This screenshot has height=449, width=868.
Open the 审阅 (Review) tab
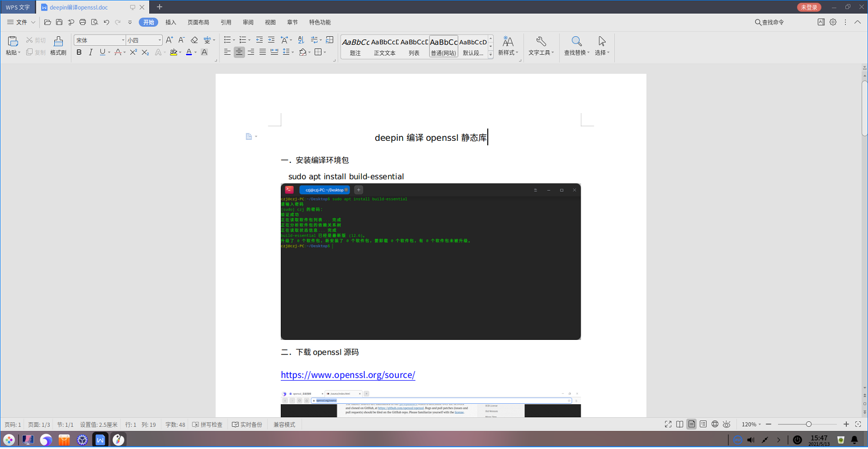point(248,22)
